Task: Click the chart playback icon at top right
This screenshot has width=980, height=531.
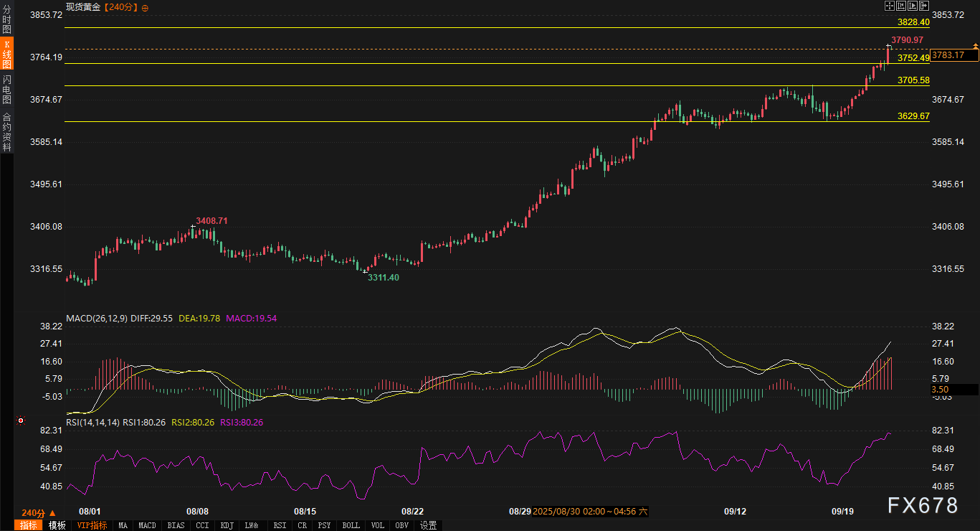Action: [x=914, y=5]
